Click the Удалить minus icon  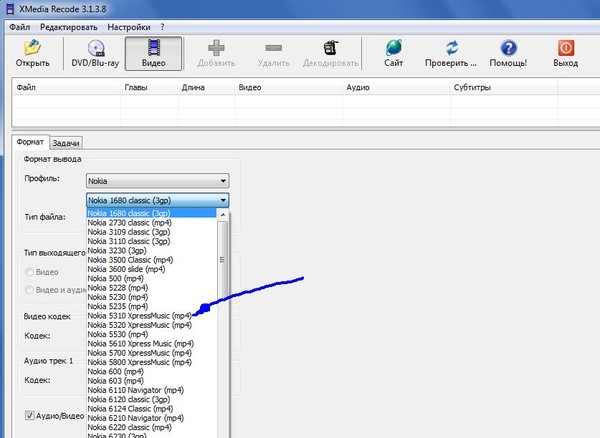[x=274, y=48]
